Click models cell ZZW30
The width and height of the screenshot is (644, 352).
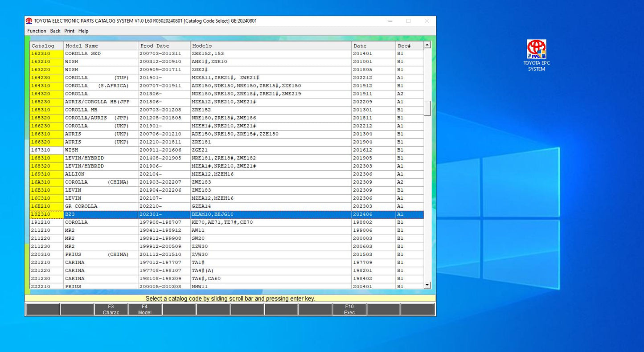(x=271, y=246)
